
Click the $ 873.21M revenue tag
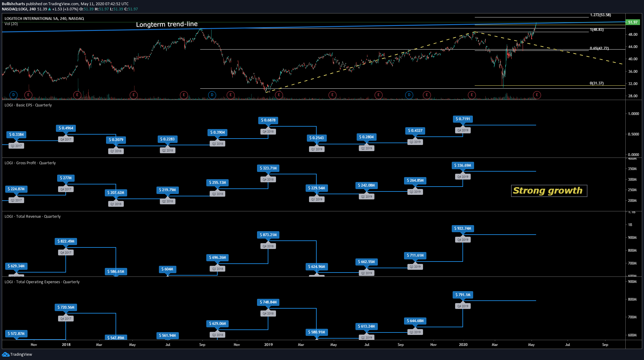(268, 235)
